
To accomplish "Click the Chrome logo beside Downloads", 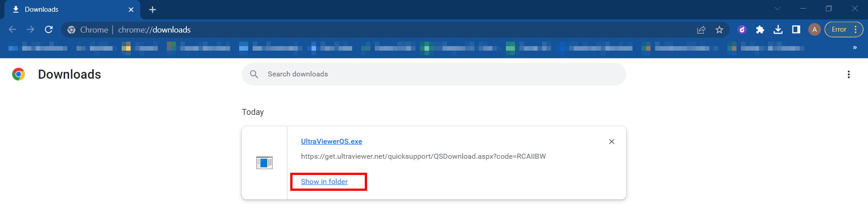I will click(19, 74).
